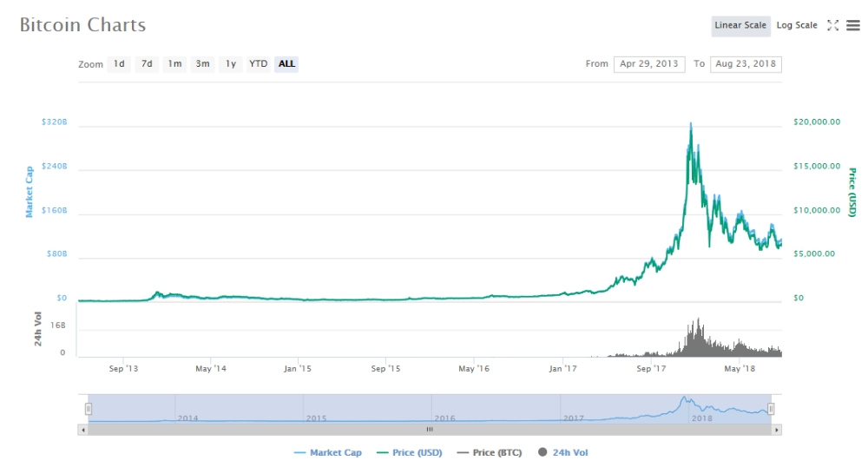Click the To date field
868x467 pixels.
point(745,64)
